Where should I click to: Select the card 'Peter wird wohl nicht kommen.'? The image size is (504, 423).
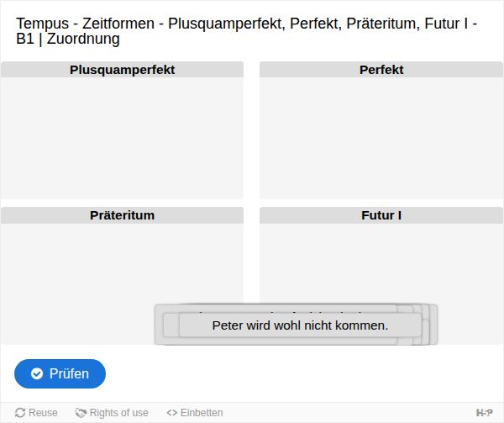300,325
